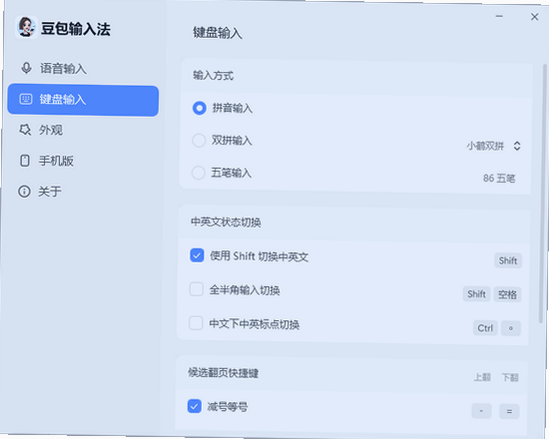Viewport: 549px width, 439px height.
Task: Click the info icon beside 关于
Action: tap(24, 191)
